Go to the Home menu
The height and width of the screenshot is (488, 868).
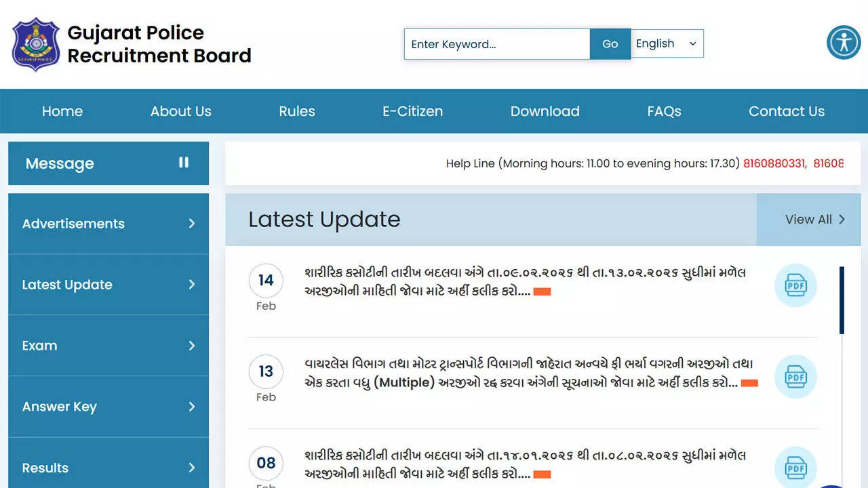(62, 111)
